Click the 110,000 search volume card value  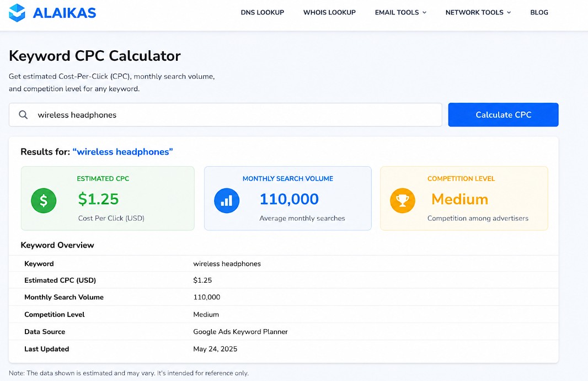pyautogui.click(x=289, y=199)
